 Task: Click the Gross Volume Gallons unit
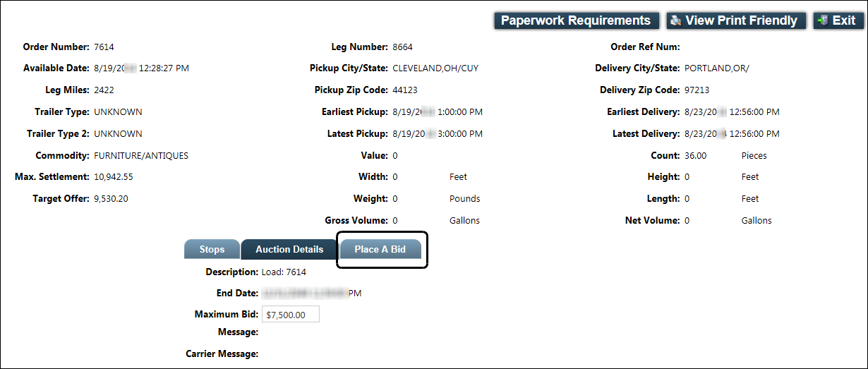464,221
